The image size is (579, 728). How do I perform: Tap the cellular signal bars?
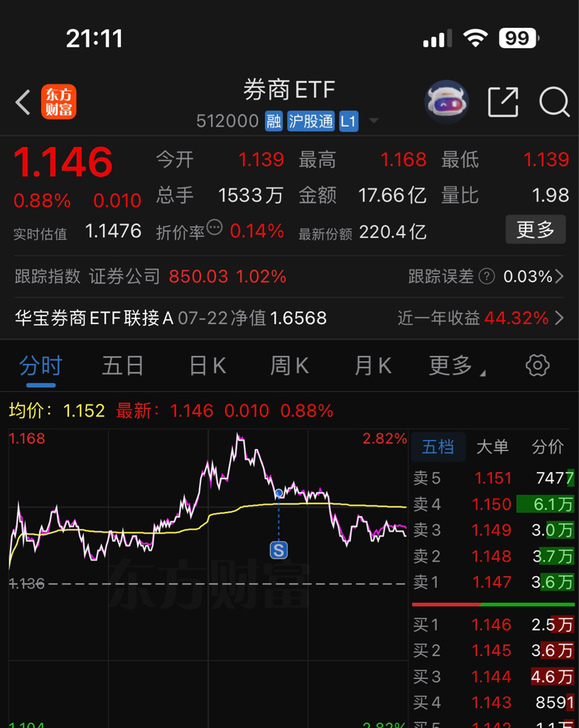tap(438, 38)
